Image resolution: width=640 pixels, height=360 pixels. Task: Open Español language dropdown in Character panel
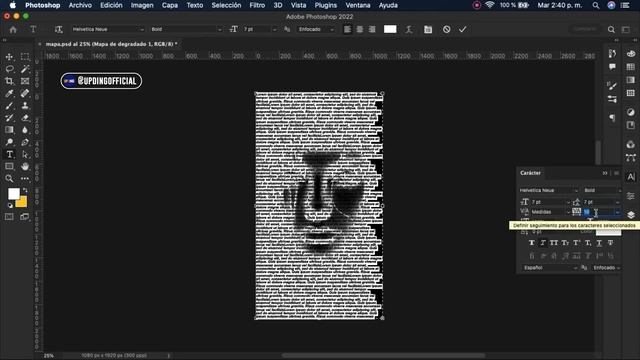550,268
